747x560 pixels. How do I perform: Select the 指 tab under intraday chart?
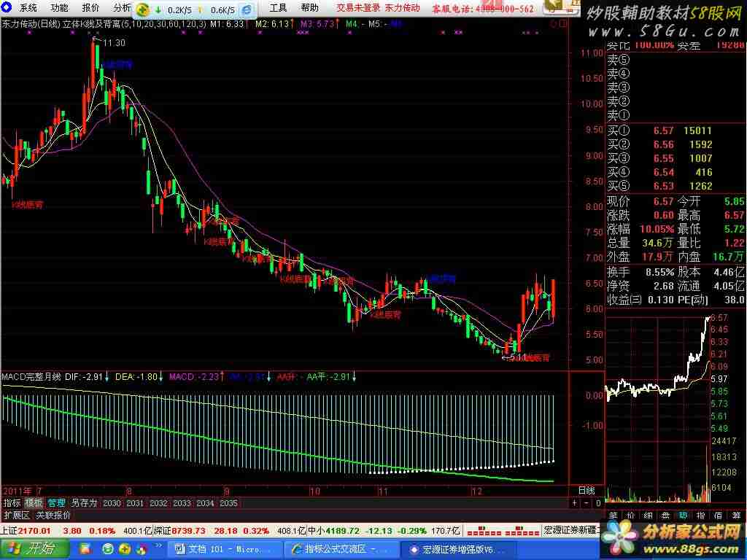(x=701, y=516)
